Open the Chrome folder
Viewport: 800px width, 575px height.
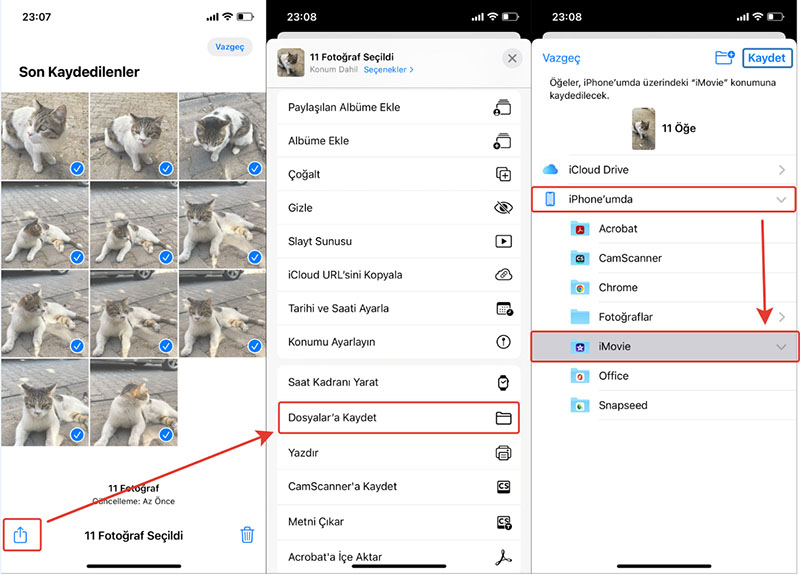pyautogui.click(x=617, y=288)
